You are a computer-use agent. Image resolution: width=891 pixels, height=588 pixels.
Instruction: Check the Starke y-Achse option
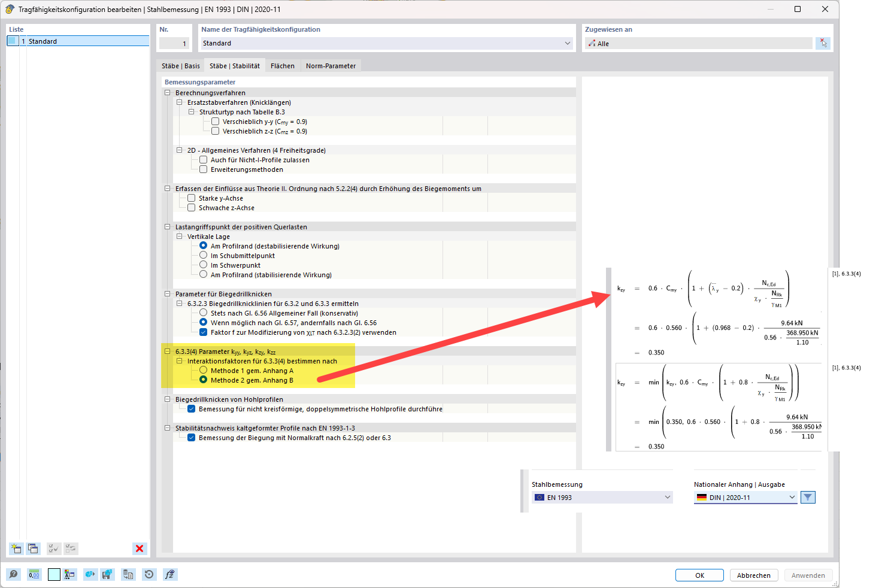tap(192, 198)
